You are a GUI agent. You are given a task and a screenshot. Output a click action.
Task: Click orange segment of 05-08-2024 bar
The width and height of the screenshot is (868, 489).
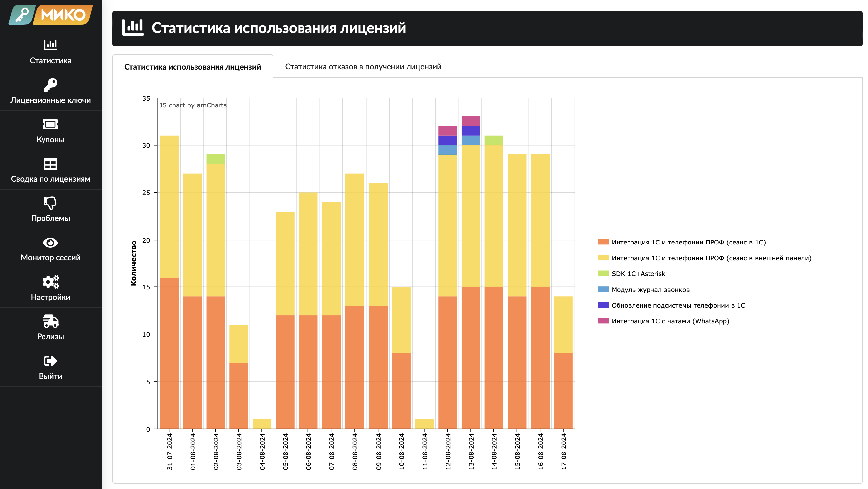coord(285,372)
